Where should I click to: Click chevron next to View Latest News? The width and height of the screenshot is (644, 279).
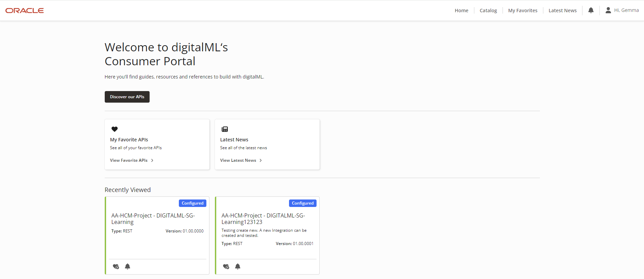[260, 160]
